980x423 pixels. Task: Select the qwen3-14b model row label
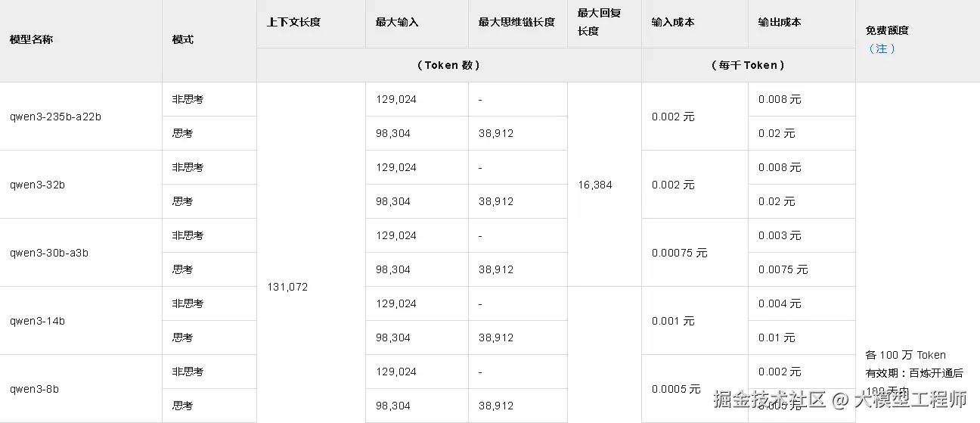[37, 321]
